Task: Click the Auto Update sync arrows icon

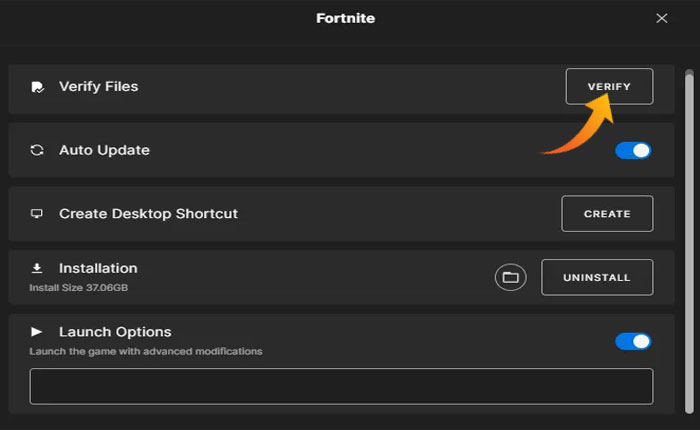Action: (37, 150)
